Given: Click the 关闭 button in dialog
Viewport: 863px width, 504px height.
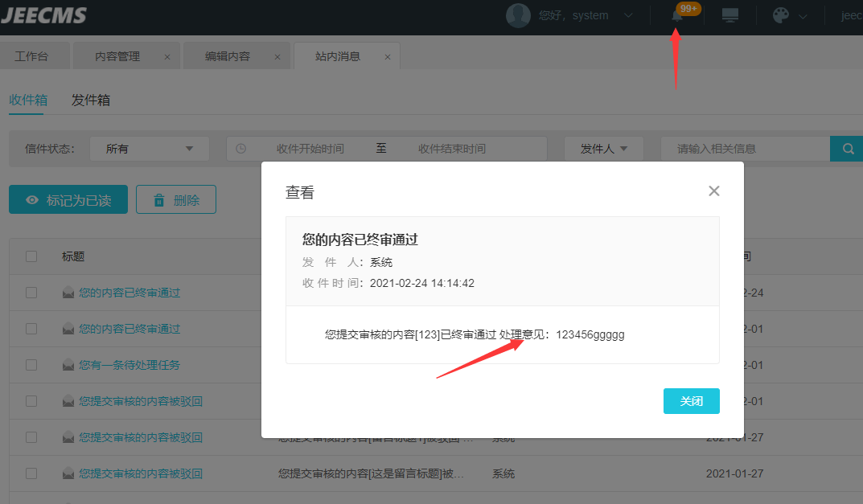Looking at the screenshot, I should [691, 401].
